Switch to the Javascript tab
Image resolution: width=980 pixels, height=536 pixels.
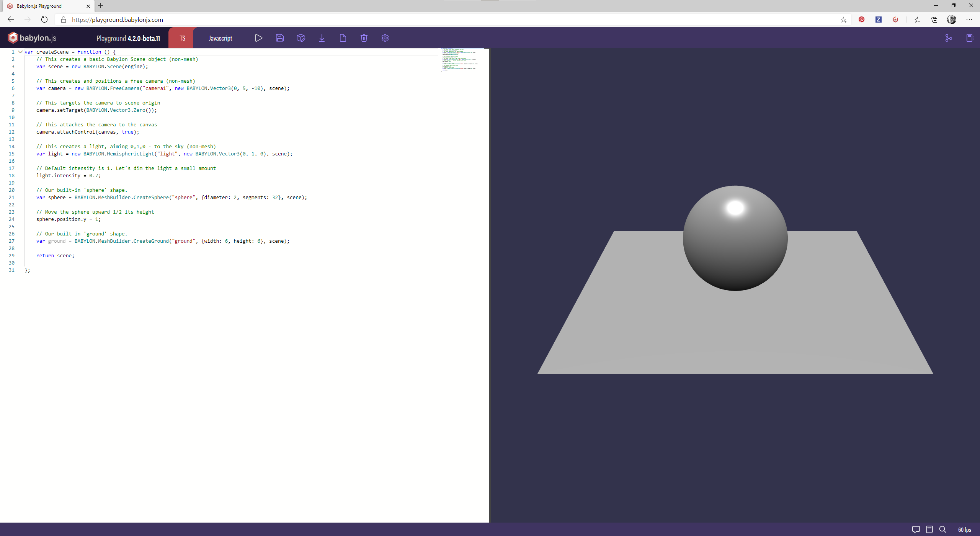[220, 38]
